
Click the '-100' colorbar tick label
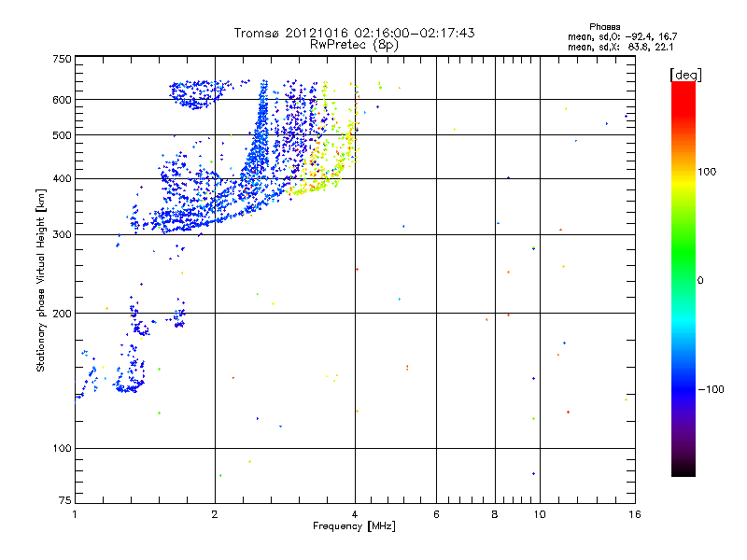click(711, 389)
